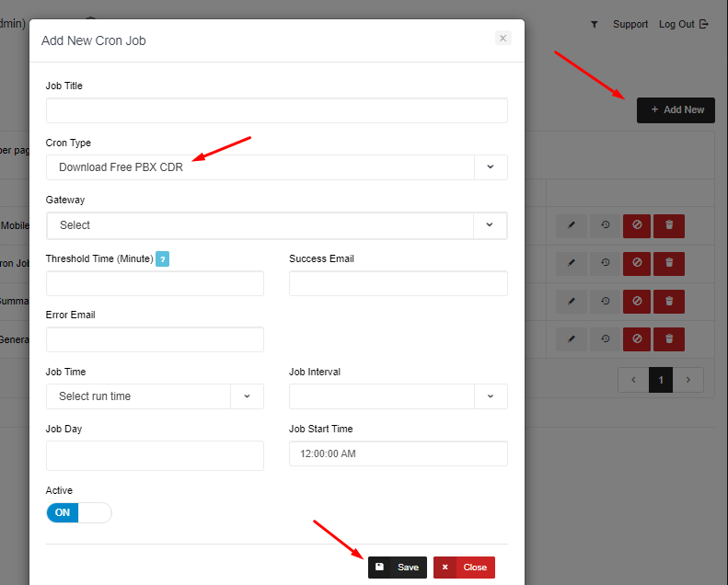Click Log Out in the header
Screen dimensions: 728x585
click(683, 25)
